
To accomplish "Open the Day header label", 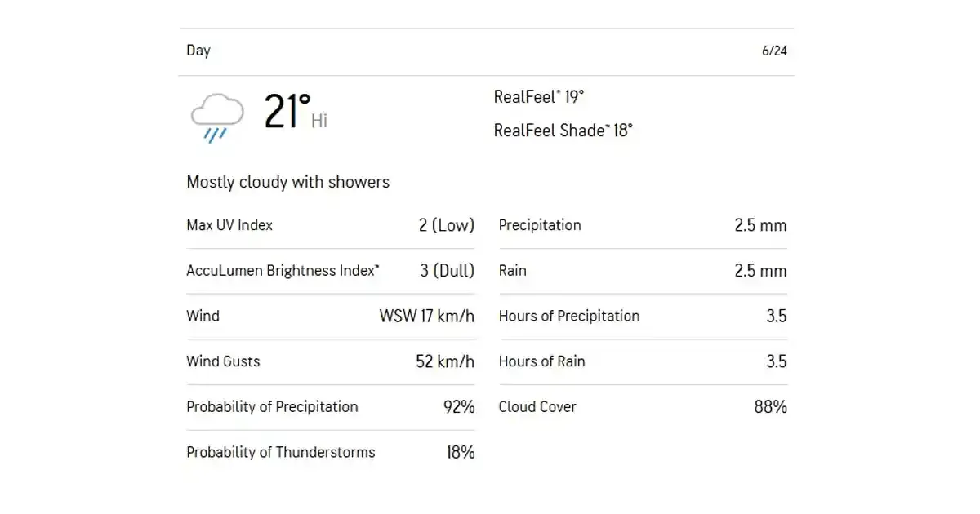I will [198, 51].
